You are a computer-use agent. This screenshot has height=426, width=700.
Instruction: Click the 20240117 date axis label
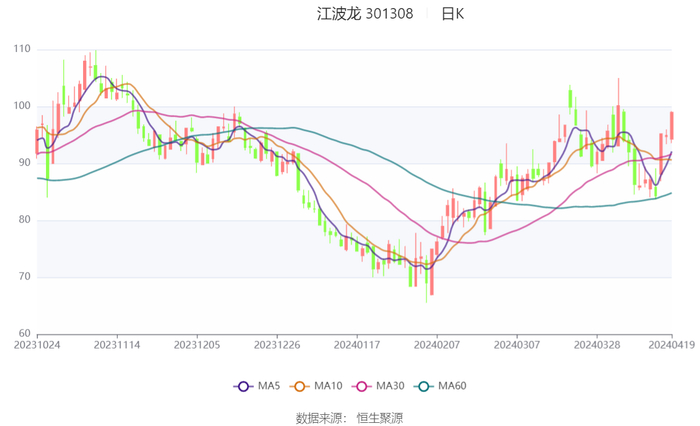[x=357, y=343]
